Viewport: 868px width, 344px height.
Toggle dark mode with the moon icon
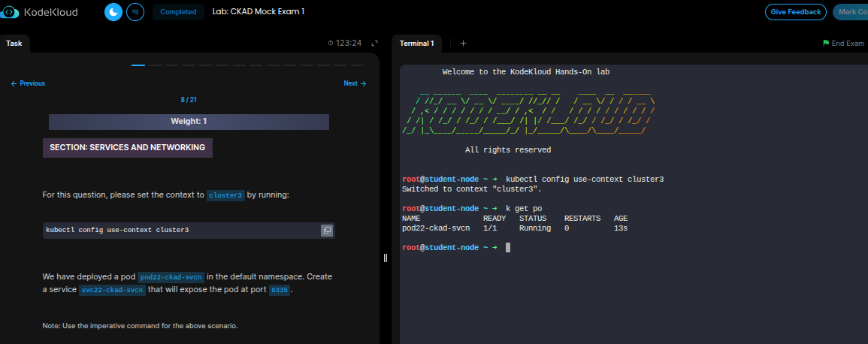113,12
